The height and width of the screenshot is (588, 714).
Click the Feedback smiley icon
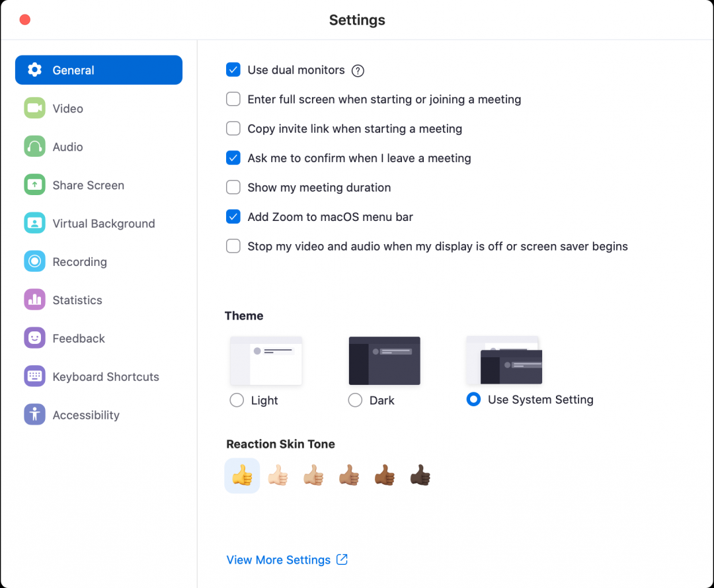click(34, 338)
